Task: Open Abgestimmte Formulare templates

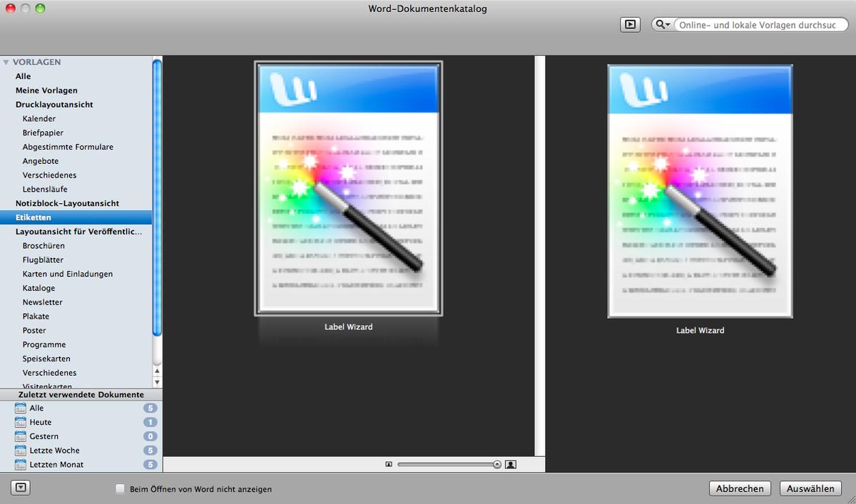Action: 68,147
